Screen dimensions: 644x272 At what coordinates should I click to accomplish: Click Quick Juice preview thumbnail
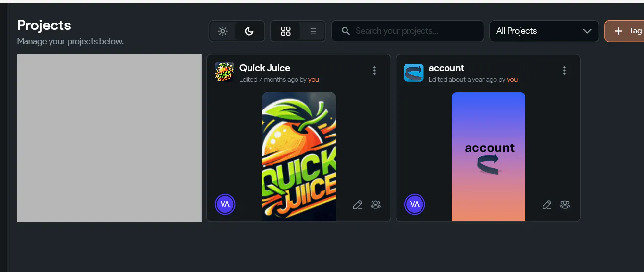point(299,157)
